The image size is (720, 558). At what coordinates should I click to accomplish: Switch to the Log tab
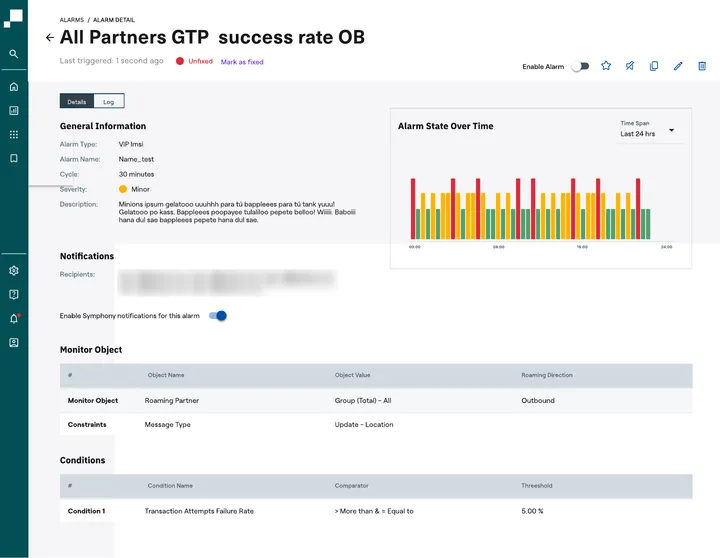(108, 101)
